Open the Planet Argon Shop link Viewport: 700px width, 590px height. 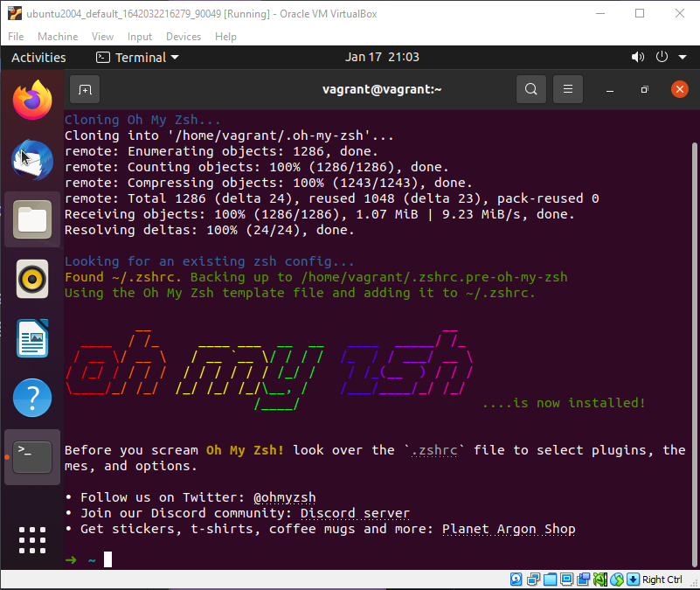(509, 530)
